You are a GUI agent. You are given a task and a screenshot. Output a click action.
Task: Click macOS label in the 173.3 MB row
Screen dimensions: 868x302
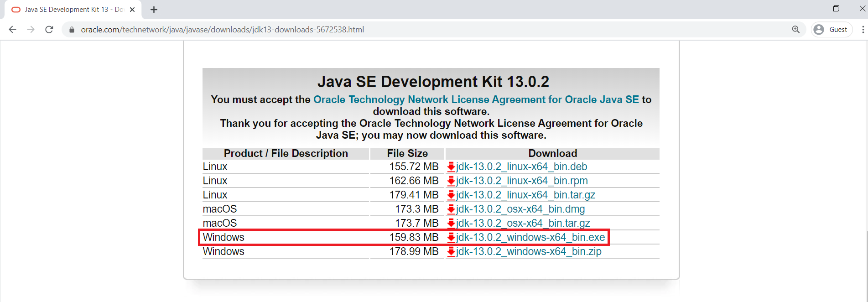click(220, 209)
